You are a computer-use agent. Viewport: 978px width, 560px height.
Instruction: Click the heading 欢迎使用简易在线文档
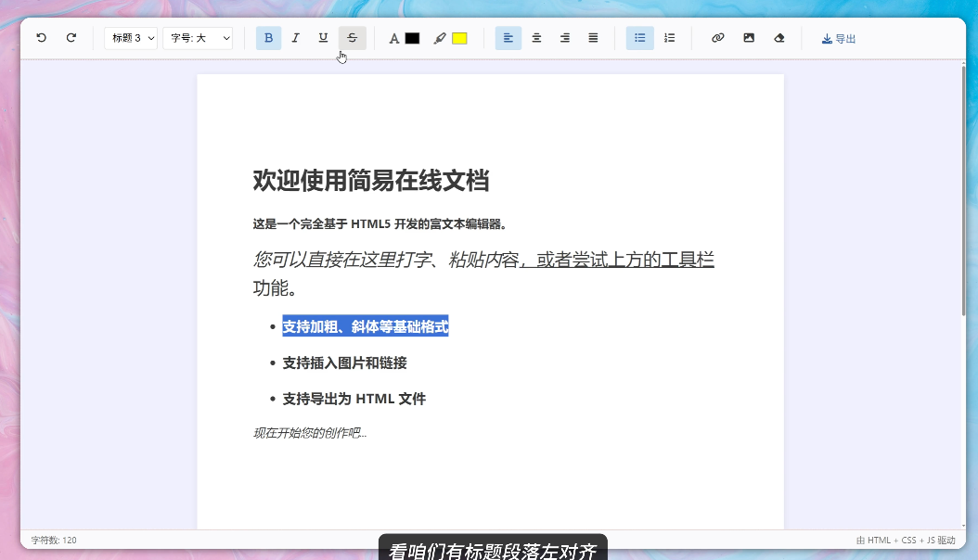pos(370,181)
